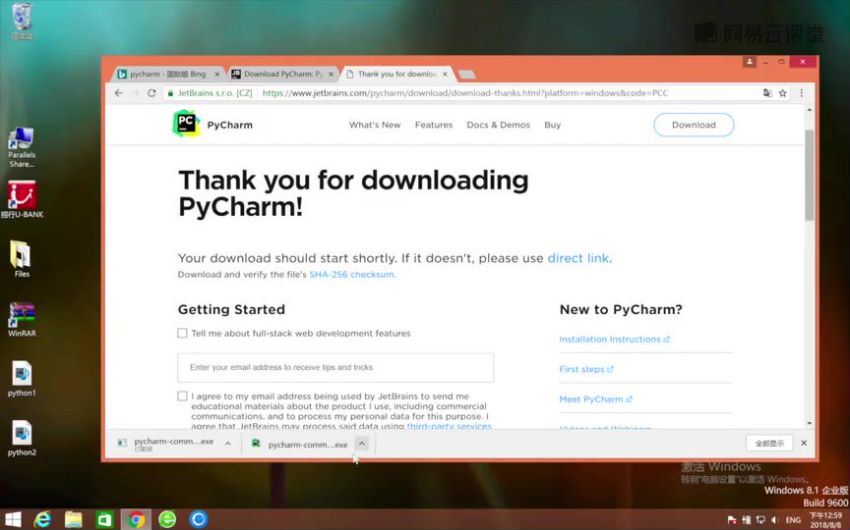Open What's New menu item

point(375,125)
